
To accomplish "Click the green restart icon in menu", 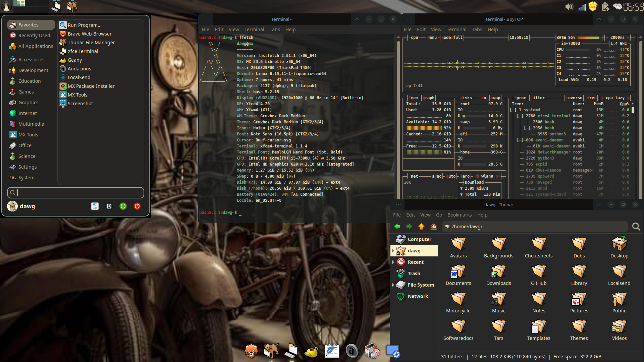I will (x=123, y=206).
